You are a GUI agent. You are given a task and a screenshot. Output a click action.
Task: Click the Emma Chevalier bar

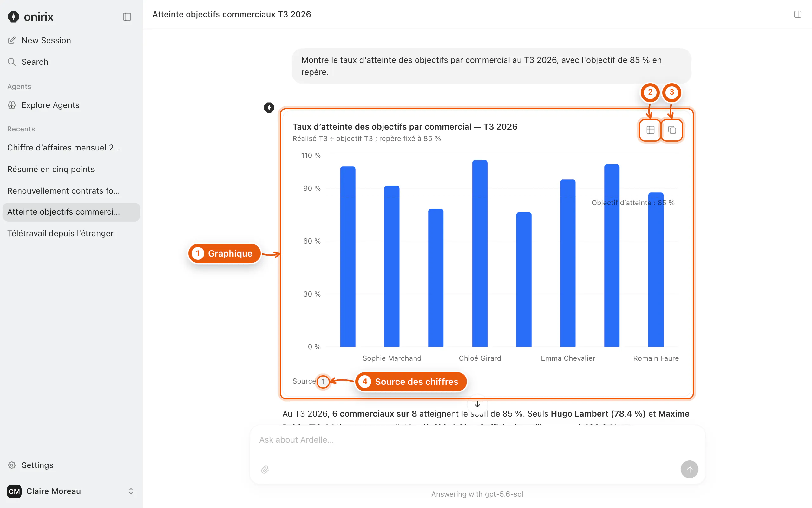[568, 263]
